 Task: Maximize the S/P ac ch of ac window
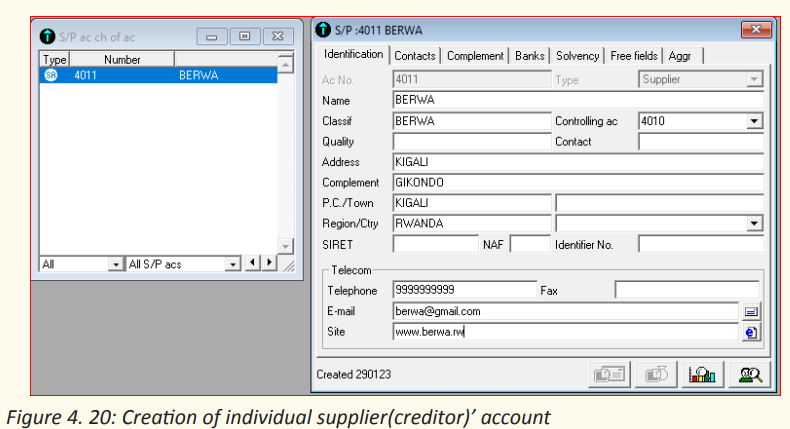244,36
